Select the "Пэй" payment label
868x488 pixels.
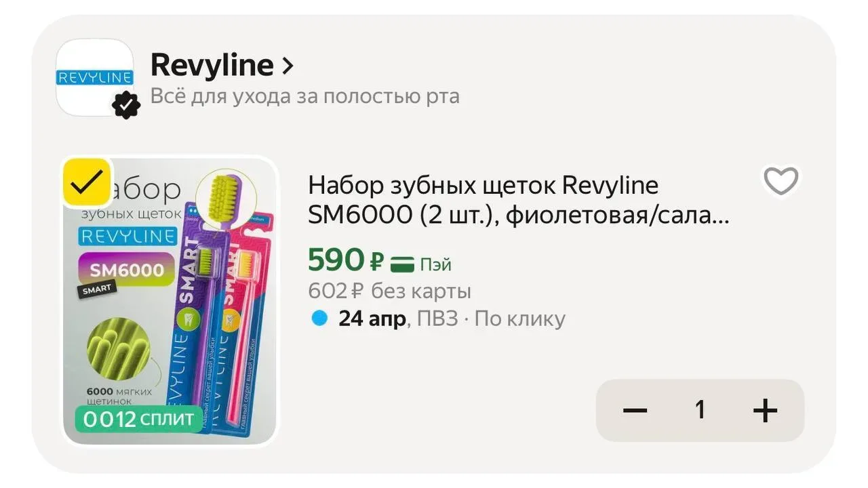[x=435, y=264]
